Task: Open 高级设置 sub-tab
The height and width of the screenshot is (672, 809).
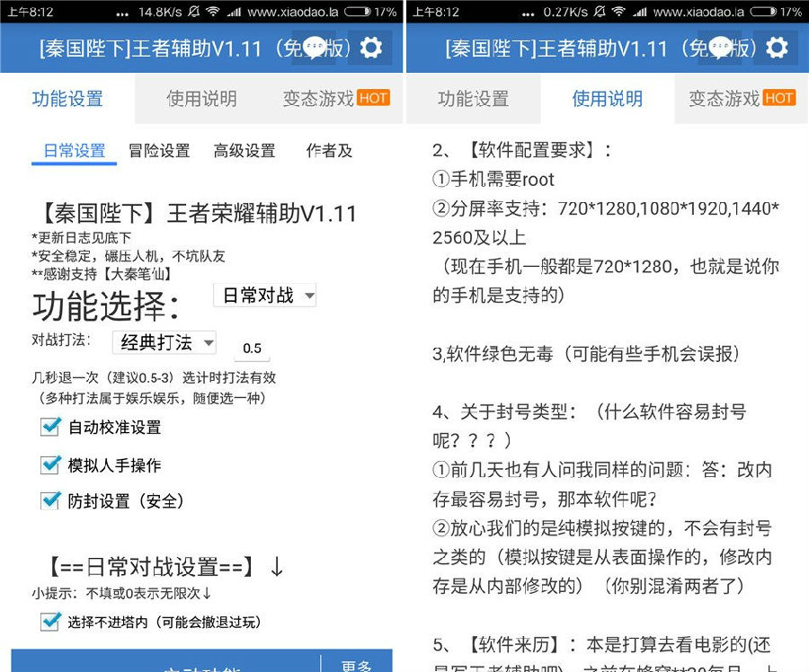Action: 244,151
